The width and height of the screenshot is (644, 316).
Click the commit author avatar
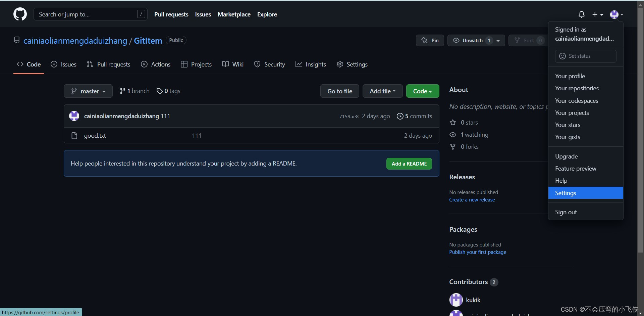coord(74,116)
